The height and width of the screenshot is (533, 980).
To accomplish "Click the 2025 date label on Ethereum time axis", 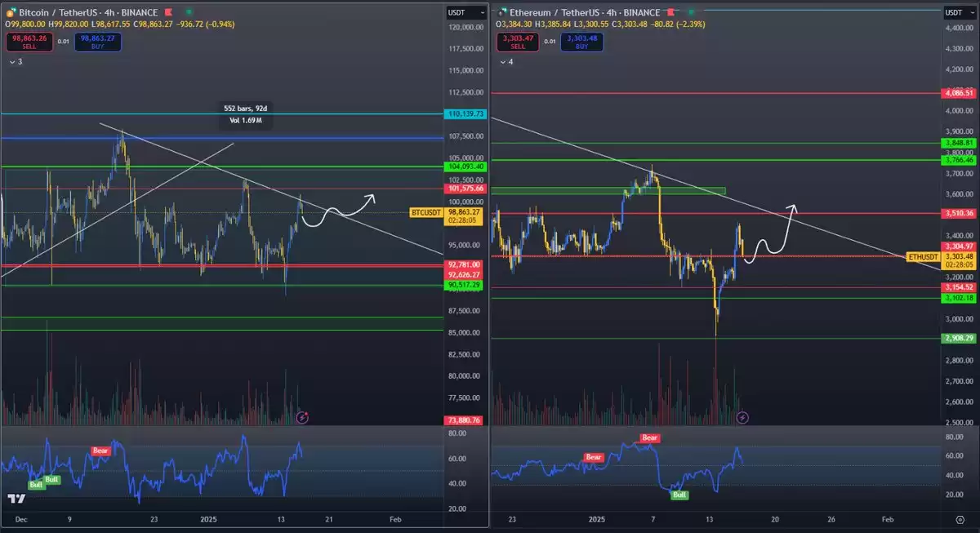I will [597, 519].
